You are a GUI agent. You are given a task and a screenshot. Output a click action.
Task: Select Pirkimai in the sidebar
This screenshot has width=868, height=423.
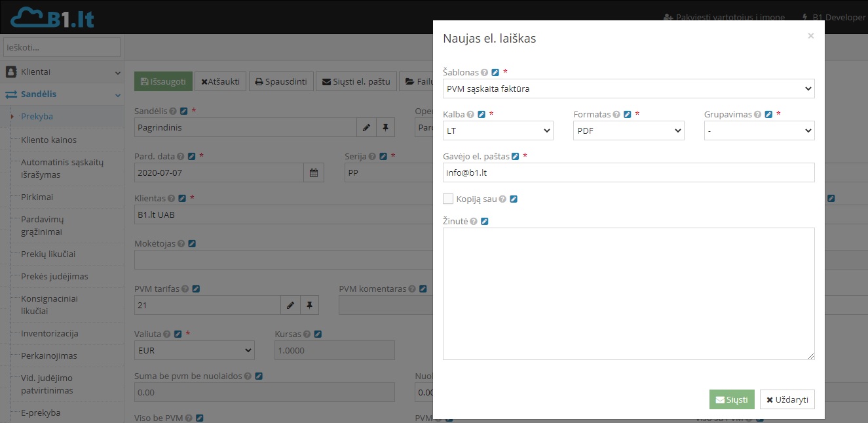tap(37, 197)
